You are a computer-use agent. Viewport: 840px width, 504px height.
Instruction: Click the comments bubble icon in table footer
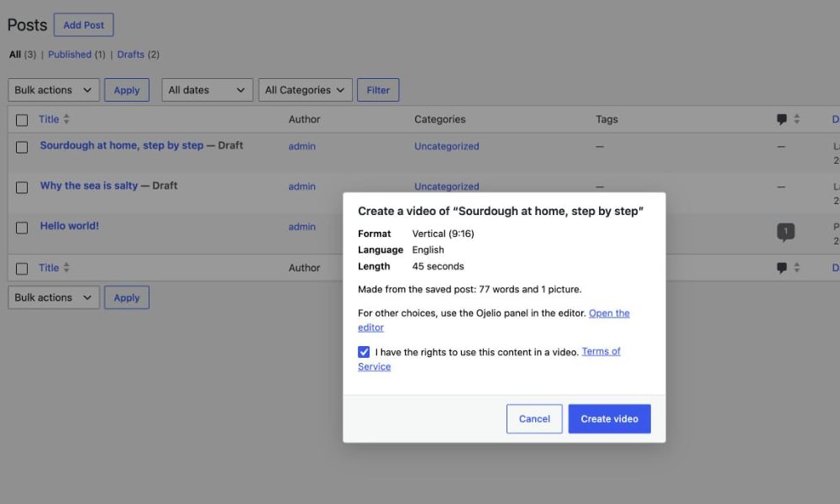781,268
